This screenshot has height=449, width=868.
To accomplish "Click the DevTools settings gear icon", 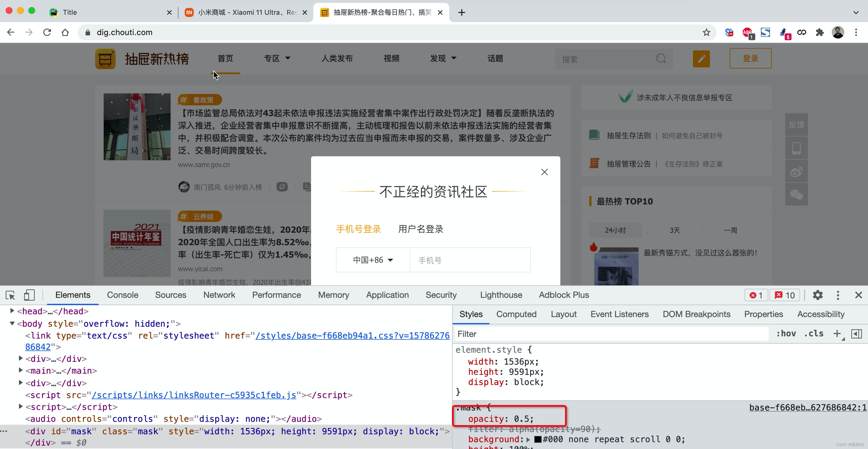I will [818, 295].
